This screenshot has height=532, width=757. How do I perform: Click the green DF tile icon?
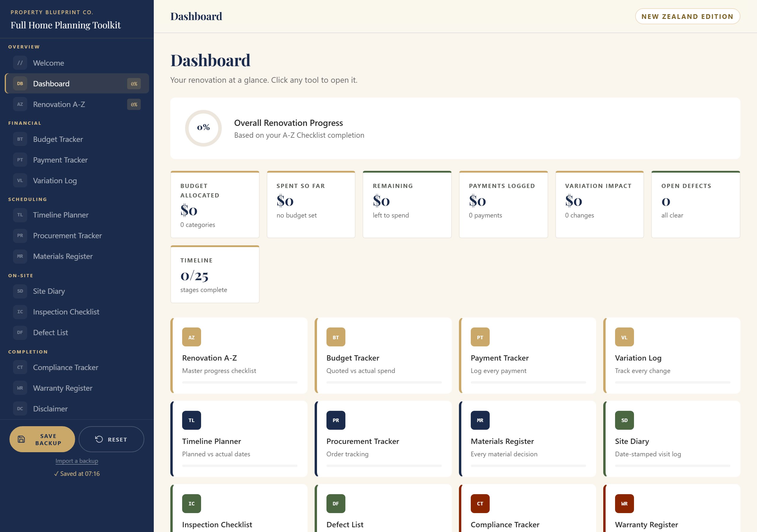click(336, 504)
